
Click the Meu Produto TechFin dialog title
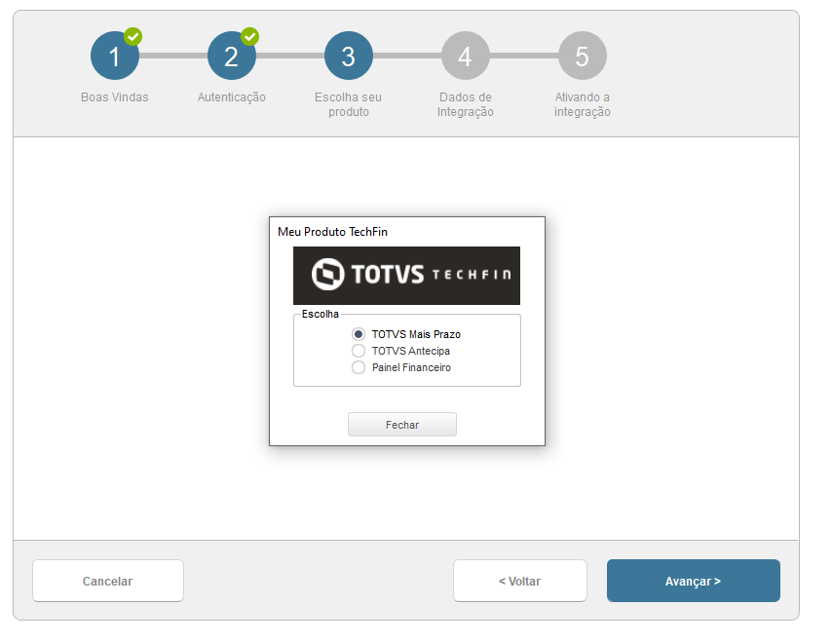point(332,232)
